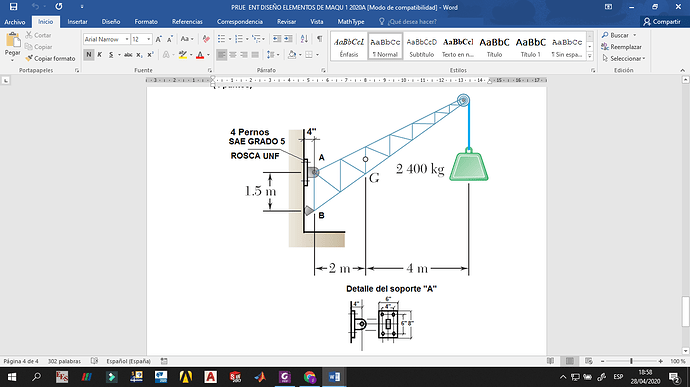Click ¿Qué desea hacer? search field

point(412,22)
